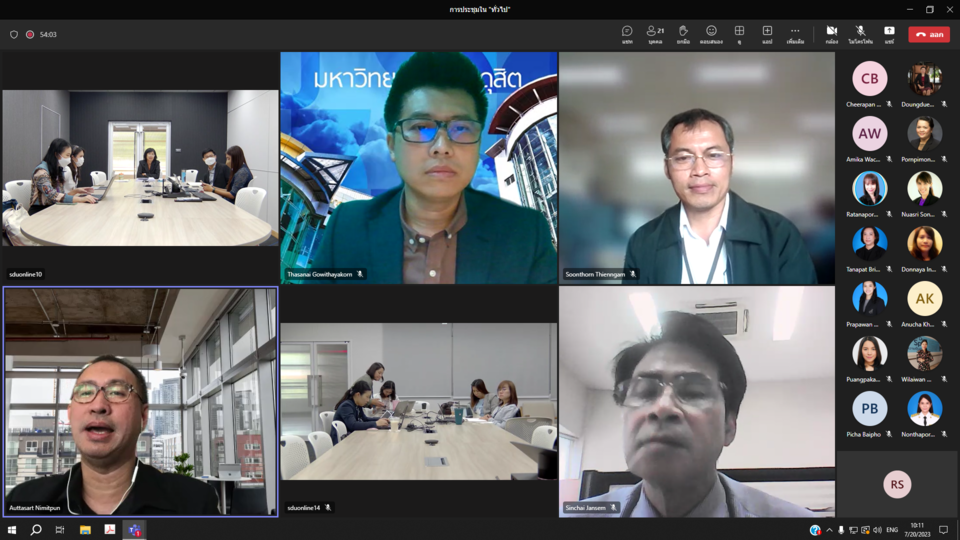Turn on the camera
Viewport: 960px width, 540px height.
[x=831, y=33]
